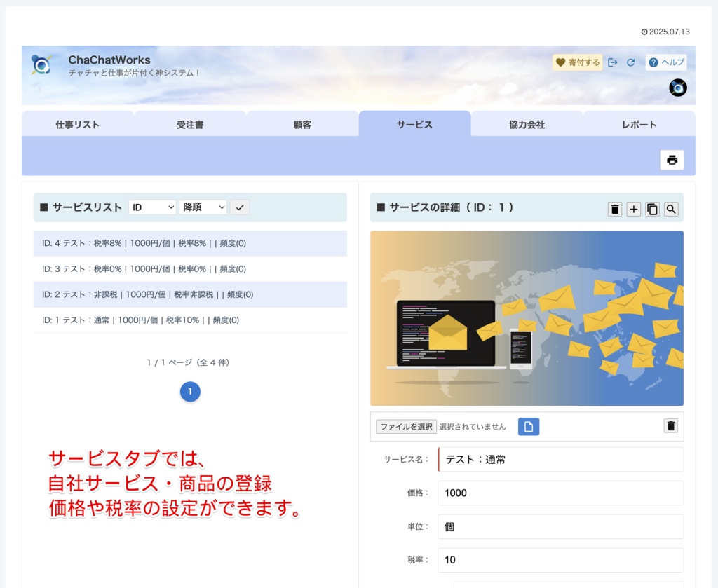Viewport: 718px width, 588px height.
Task: Click the profile icon in the header
Action: tap(677, 88)
